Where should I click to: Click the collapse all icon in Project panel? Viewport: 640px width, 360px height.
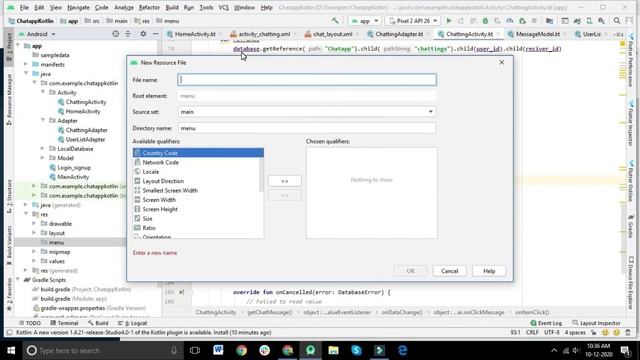tap(128, 34)
